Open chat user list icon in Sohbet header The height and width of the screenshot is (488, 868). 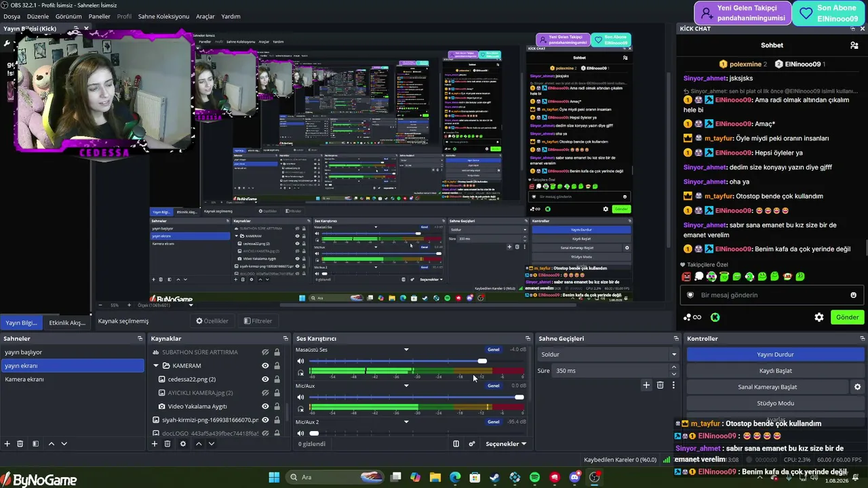click(854, 45)
